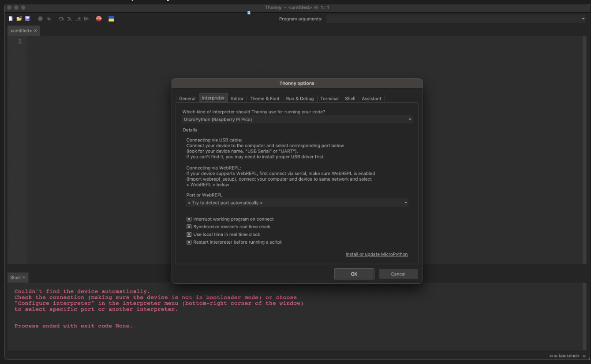Toggle Restart interpreter before running a script
The height and width of the screenshot is (364, 591).
point(189,242)
